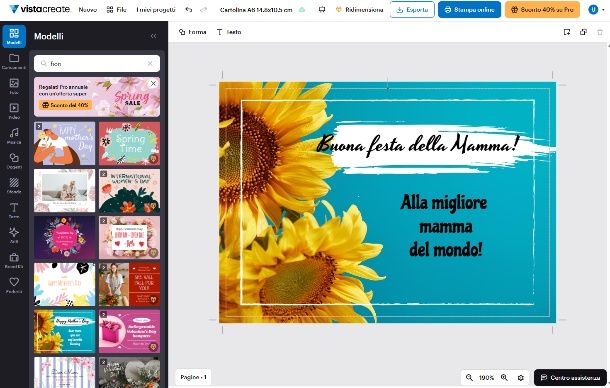610x388 pixels.
Task: Open the Sfondi backgrounds panel
Action: coord(14,185)
